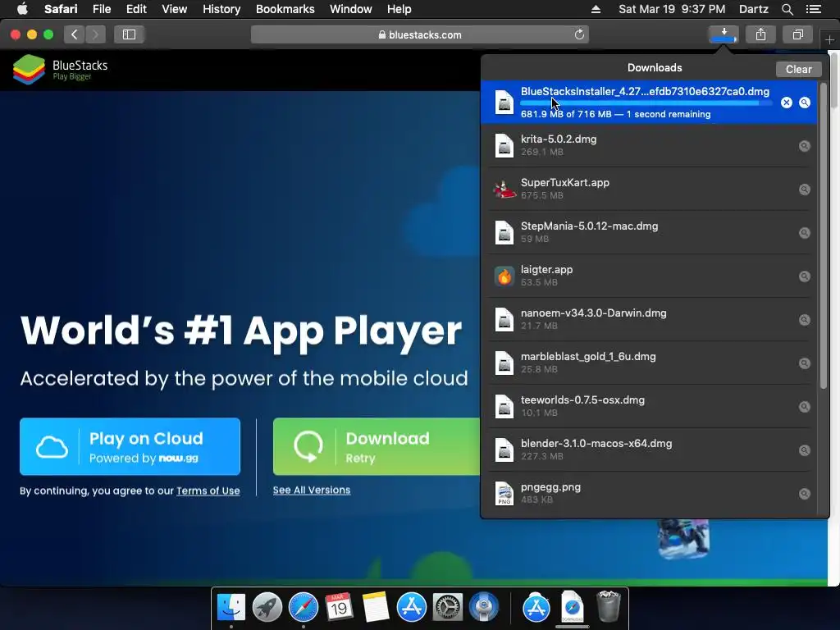Cancel the BlueStacksInstaller download
840x630 pixels.
point(786,103)
